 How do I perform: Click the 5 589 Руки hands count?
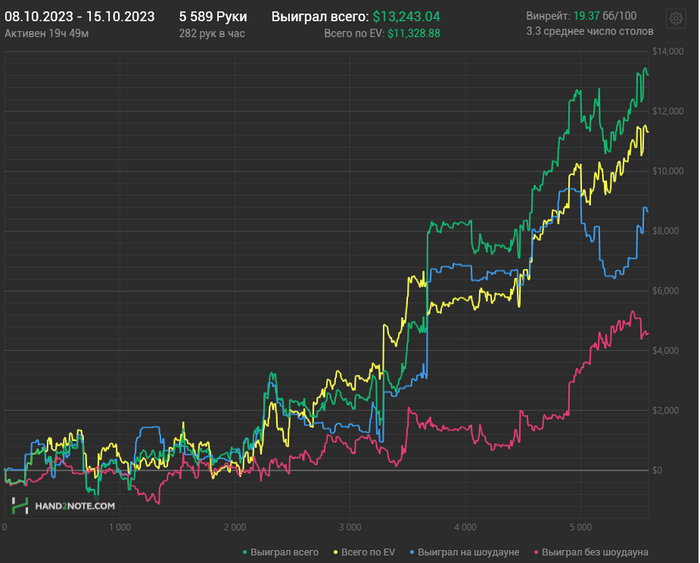(213, 17)
